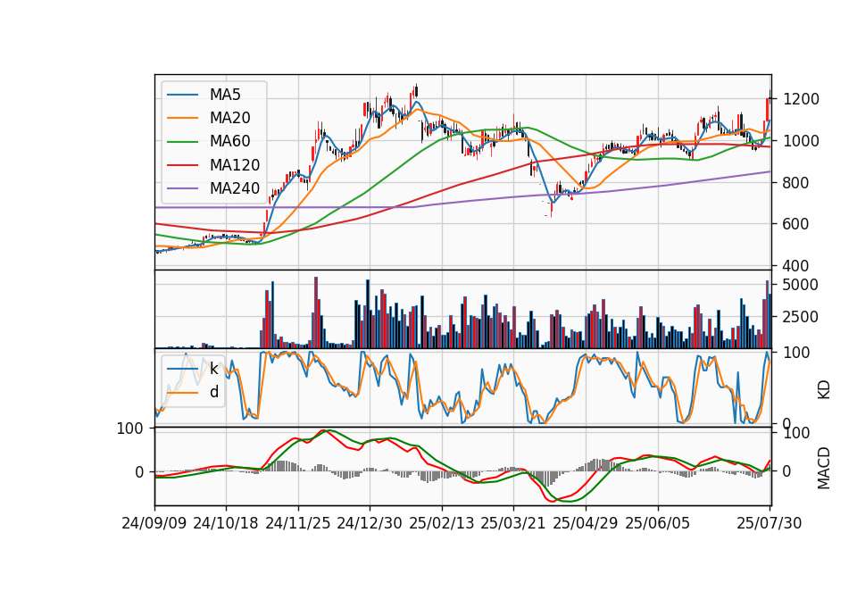Viewport: 857px width, 616px height.
Task: Click the MA60 legend label
Action: [230, 142]
